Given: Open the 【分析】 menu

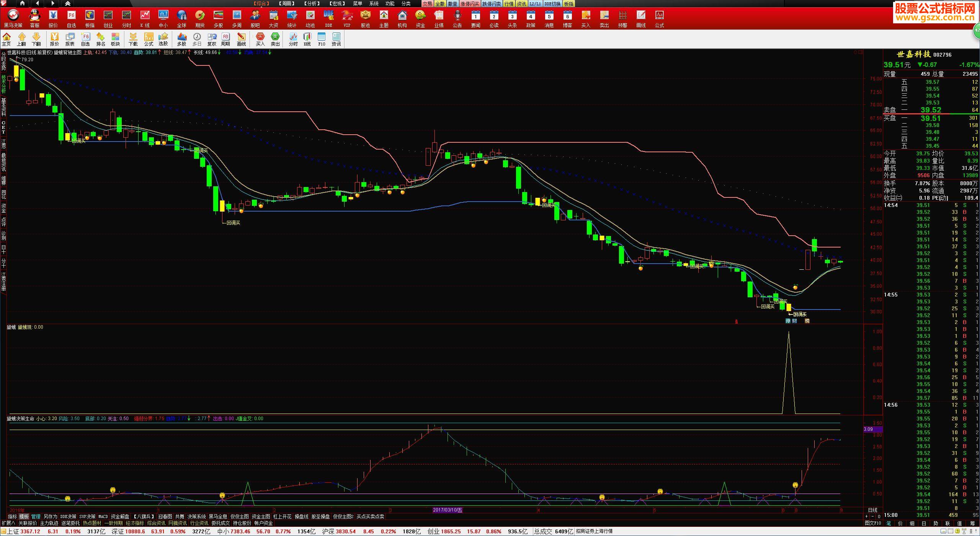Looking at the screenshot, I should tap(312, 3).
